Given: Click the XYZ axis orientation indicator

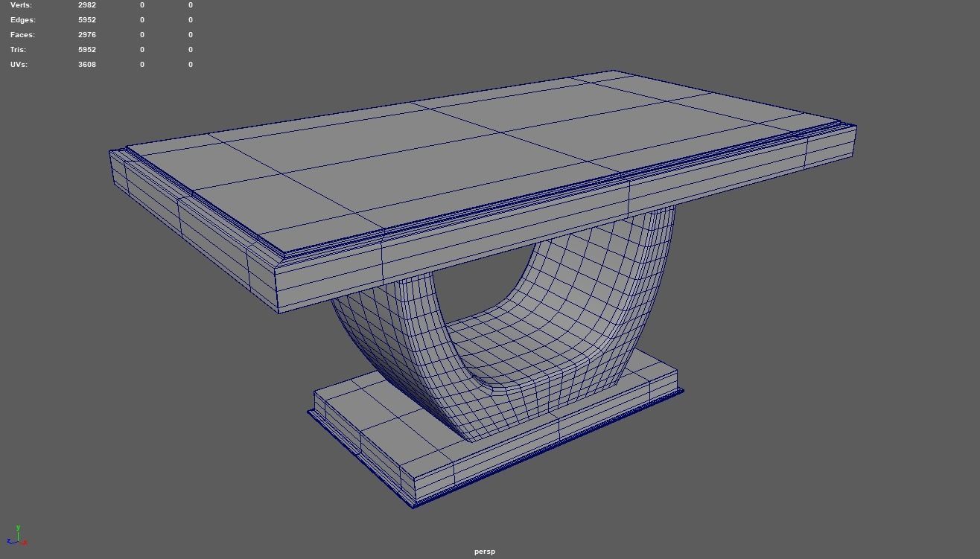Looking at the screenshot, I should [x=17, y=536].
